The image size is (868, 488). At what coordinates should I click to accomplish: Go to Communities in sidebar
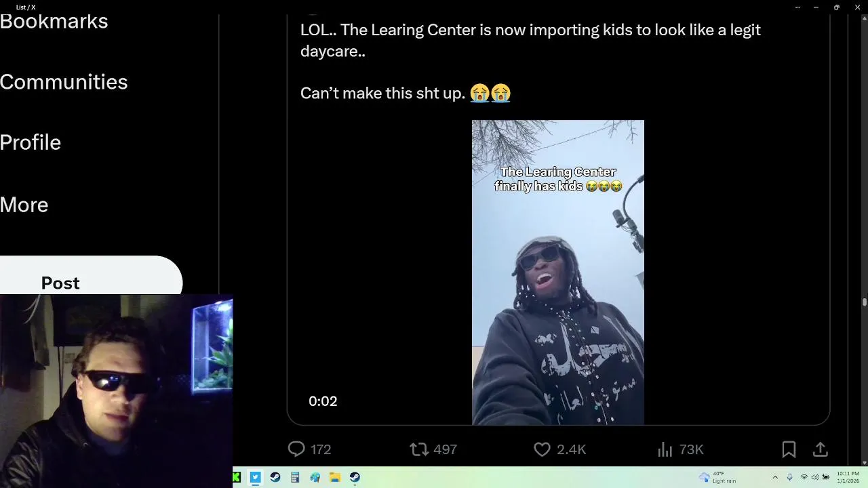pos(64,81)
